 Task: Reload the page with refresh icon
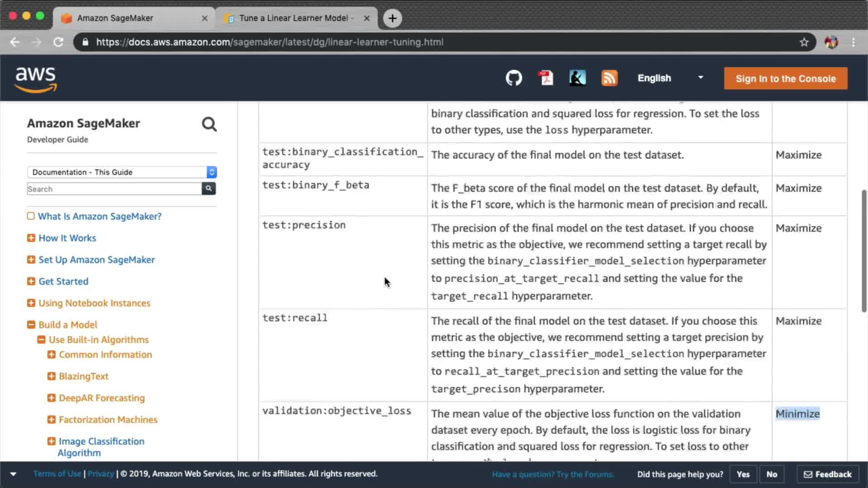58,42
